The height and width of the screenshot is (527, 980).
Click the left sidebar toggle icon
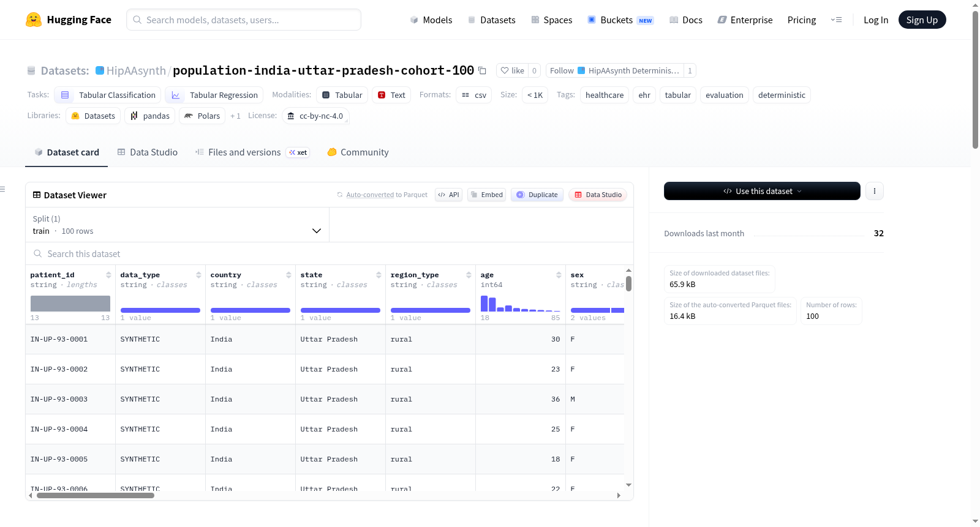point(2,189)
